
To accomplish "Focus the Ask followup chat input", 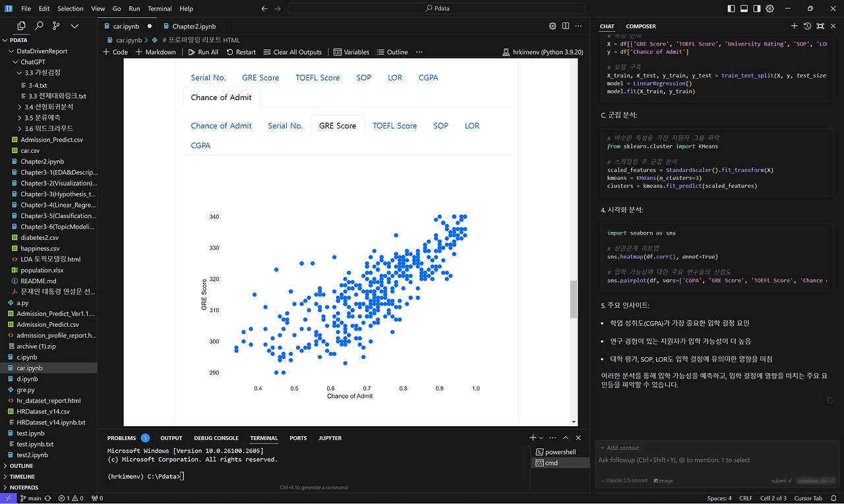I will click(x=717, y=460).
